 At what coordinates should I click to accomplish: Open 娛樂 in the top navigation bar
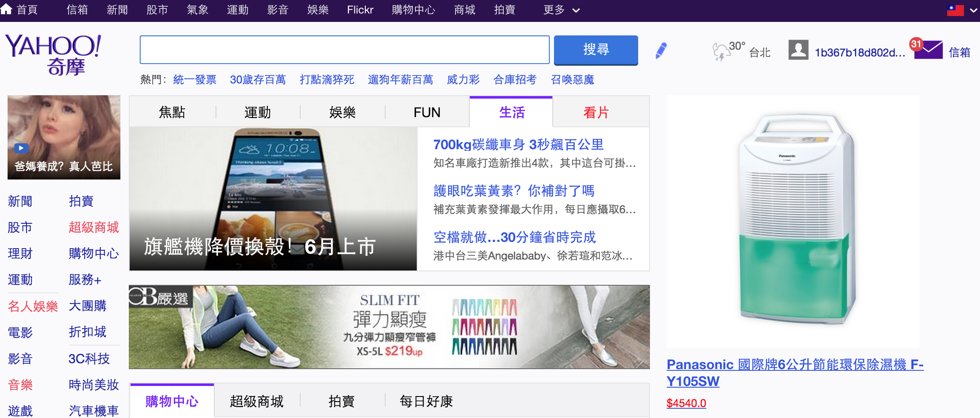tap(318, 10)
